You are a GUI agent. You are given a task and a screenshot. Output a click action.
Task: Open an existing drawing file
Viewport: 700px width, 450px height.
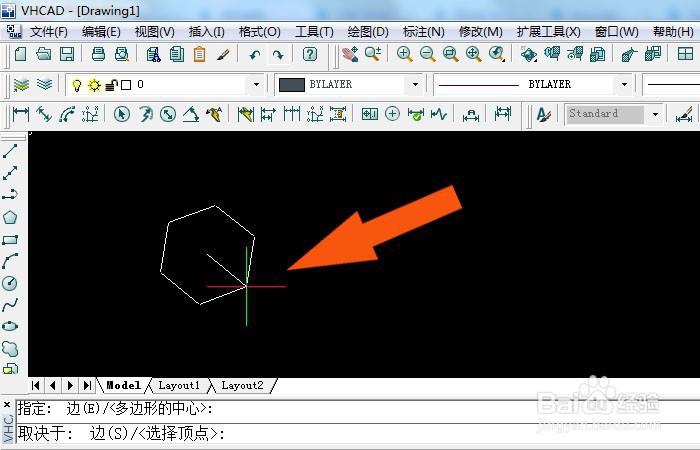coord(43,54)
